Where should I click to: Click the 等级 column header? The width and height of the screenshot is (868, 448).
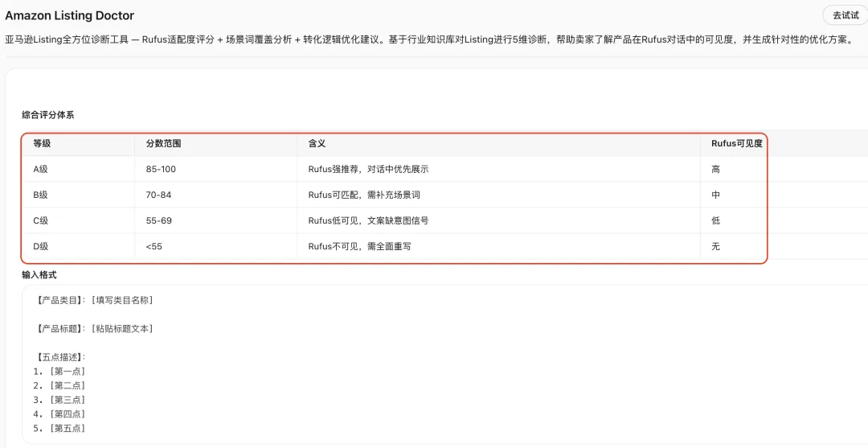click(42, 143)
